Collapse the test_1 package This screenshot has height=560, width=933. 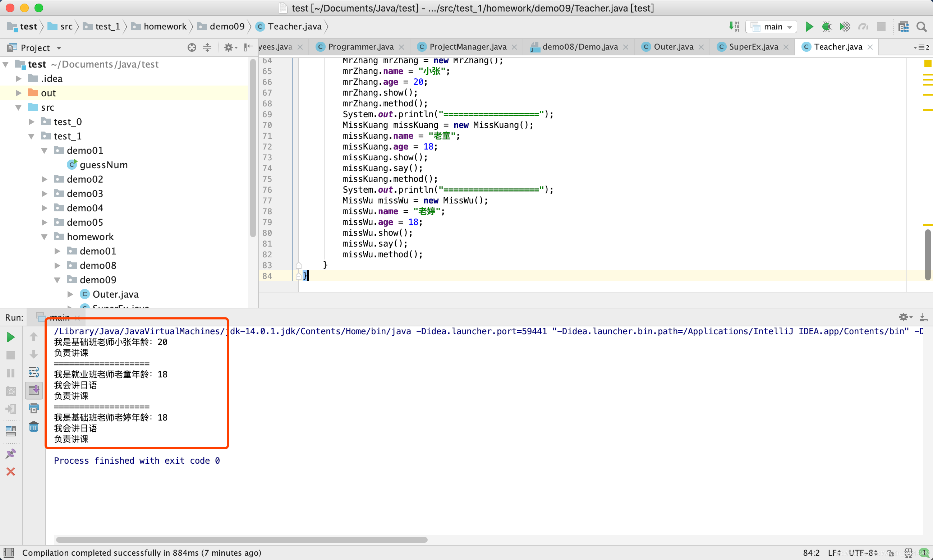tap(32, 136)
